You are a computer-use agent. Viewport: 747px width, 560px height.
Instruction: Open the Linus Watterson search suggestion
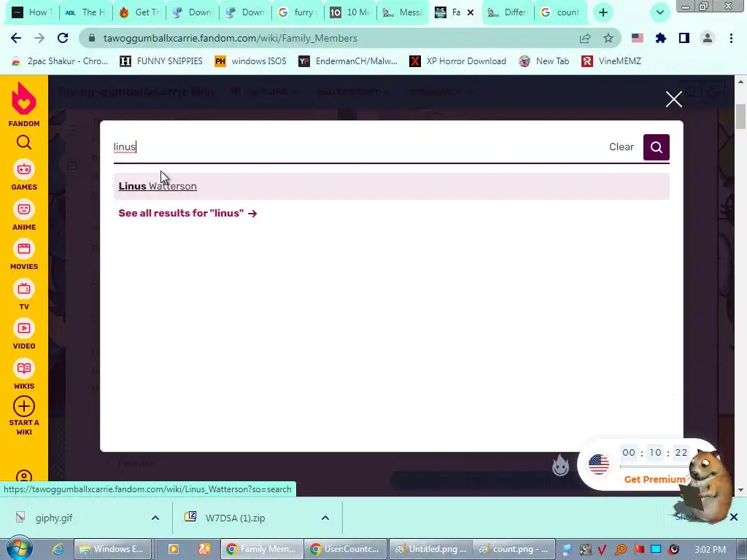(391, 186)
